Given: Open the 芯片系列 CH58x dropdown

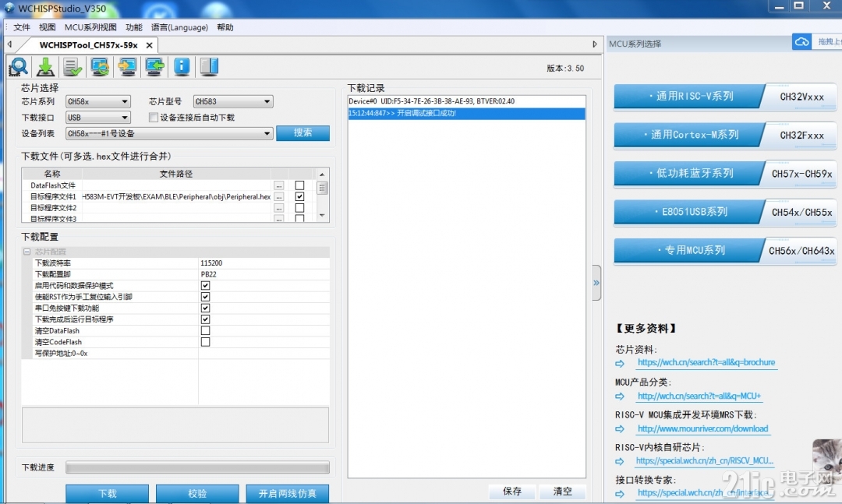Looking at the screenshot, I should point(97,101).
